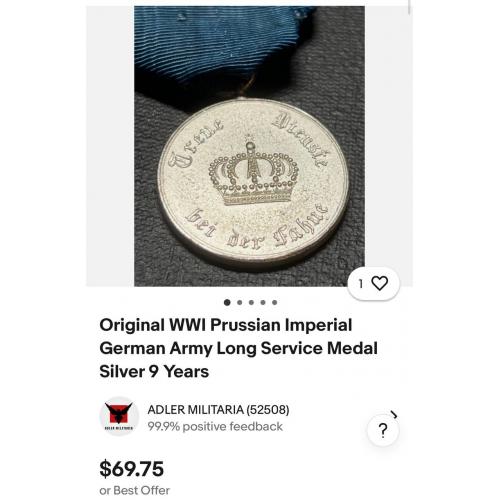Visit ADLER MILITARIA (52508) seller page
The height and width of the screenshot is (500, 500).
point(218,409)
